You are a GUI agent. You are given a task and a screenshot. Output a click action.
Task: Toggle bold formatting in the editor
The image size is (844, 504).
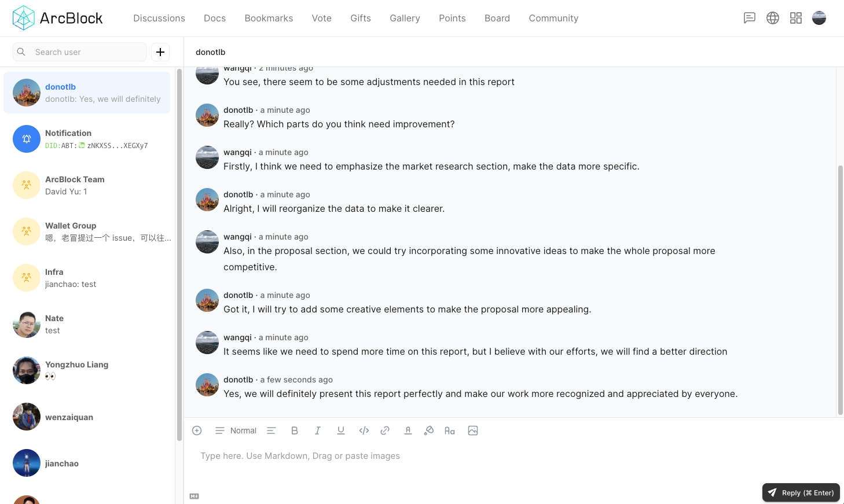tap(295, 431)
